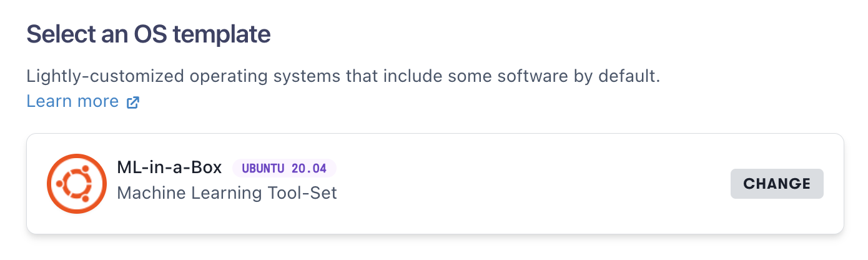Open documentation via external-link icon
The height and width of the screenshot is (260, 868).
coord(133,102)
